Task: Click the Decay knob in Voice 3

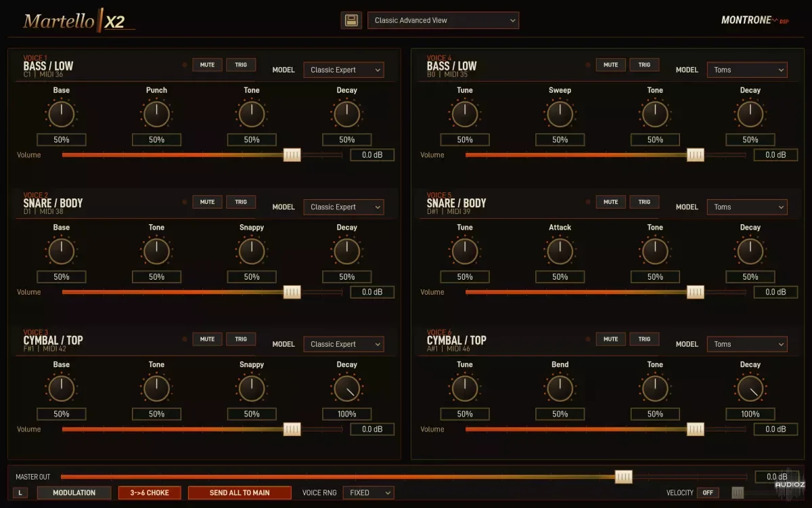Action: (347, 389)
